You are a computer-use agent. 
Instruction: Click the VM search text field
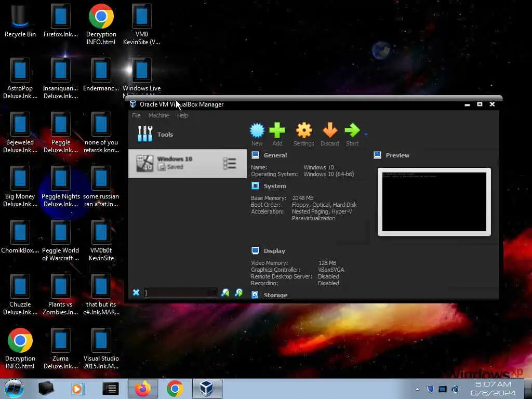click(x=180, y=292)
